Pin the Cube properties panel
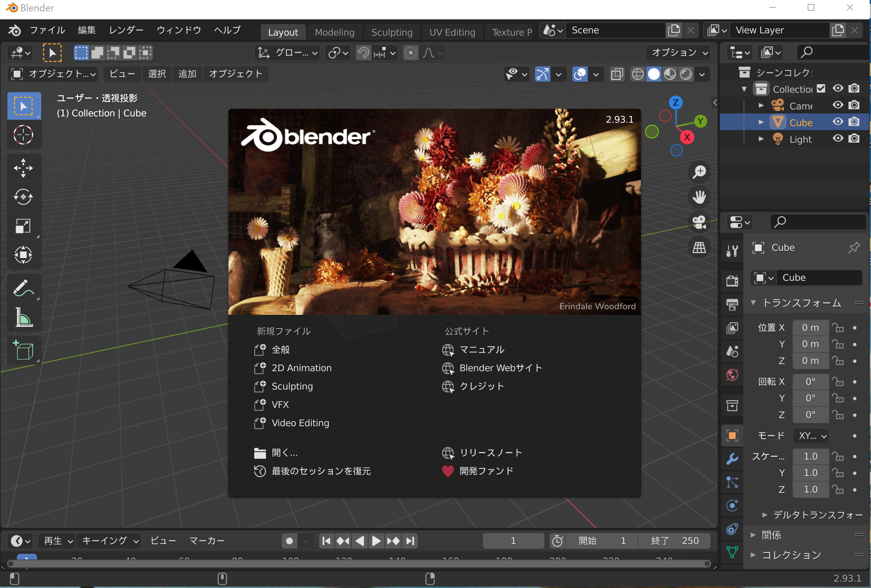 [854, 248]
